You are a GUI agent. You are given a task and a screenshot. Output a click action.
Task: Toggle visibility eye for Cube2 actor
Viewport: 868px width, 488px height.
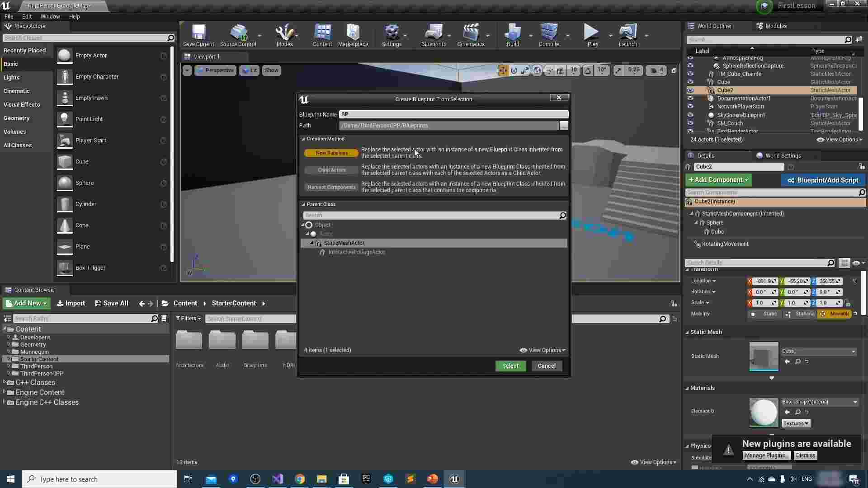tap(690, 90)
